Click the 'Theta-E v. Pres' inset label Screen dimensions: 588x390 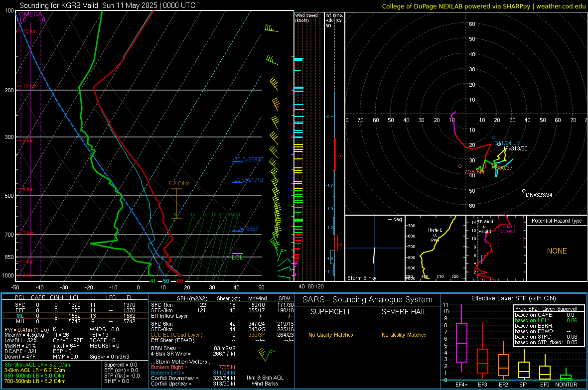click(x=435, y=235)
